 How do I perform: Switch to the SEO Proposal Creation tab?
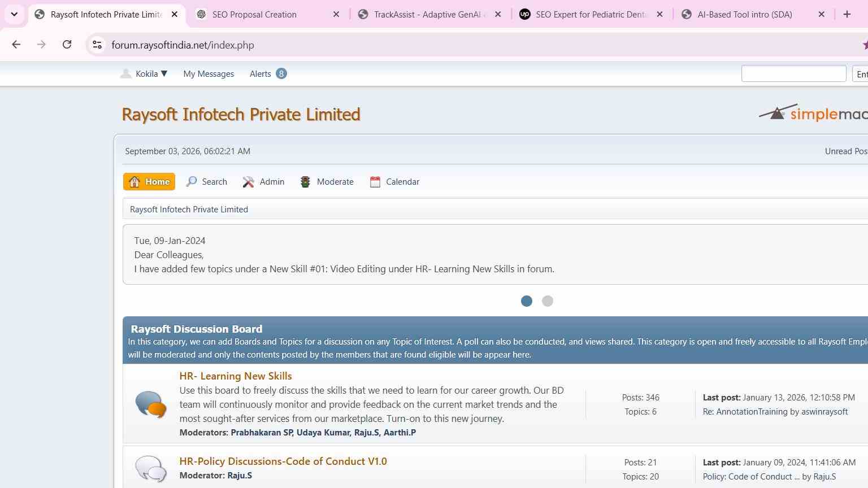268,15
